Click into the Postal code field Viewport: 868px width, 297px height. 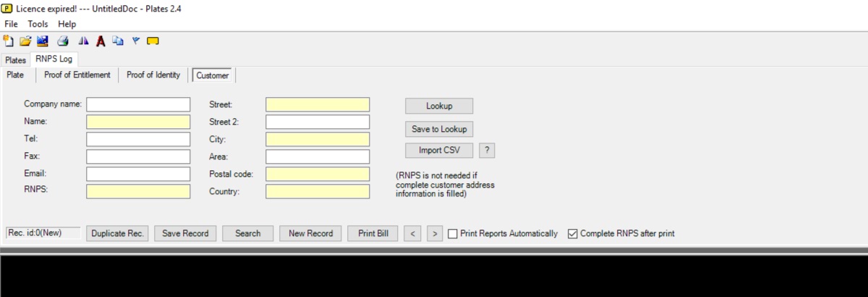[x=318, y=174]
